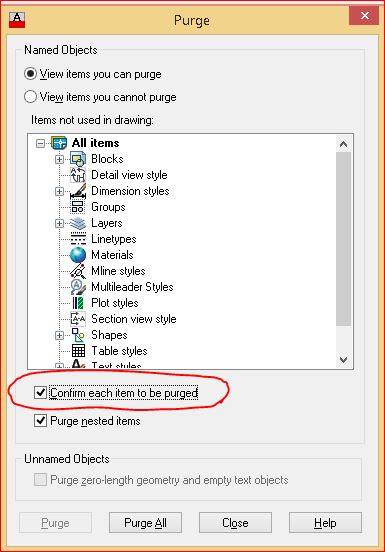Collapse the All items root node
This screenshot has width=385, height=552.
(40, 143)
